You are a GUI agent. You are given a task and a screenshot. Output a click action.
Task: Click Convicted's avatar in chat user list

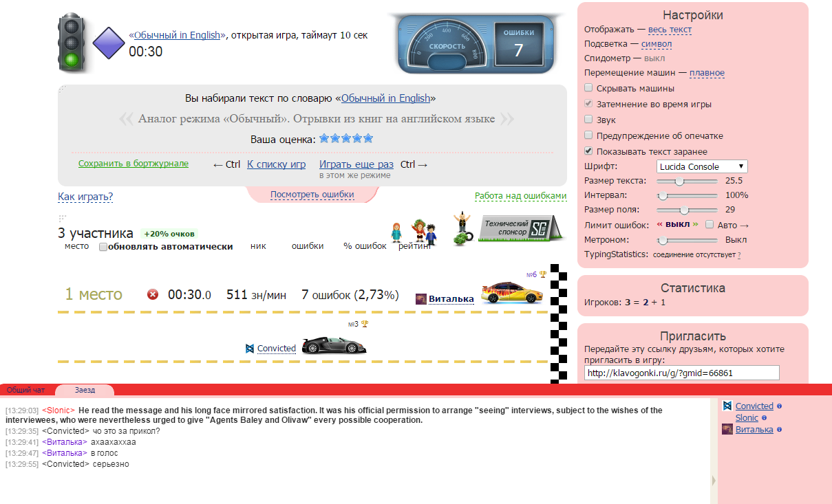pyautogui.click(x=727, y=406)
